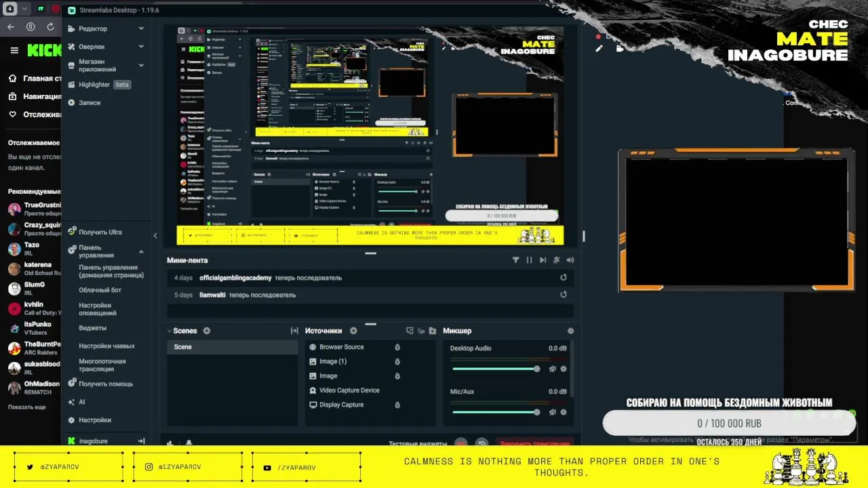Open the Главная page link in Kick
The image size is (868, 488).
click(x=35, y=78)
